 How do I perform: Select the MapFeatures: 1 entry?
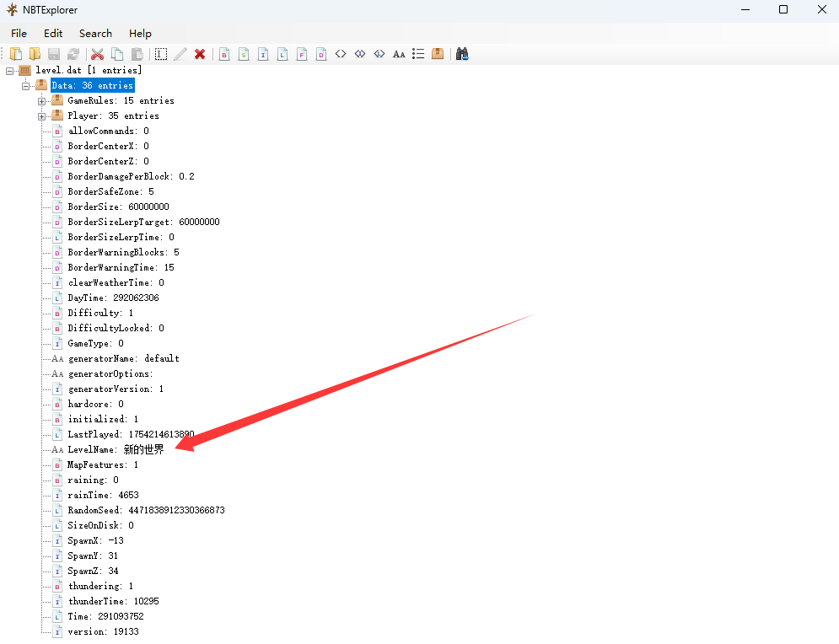point(103,464)
